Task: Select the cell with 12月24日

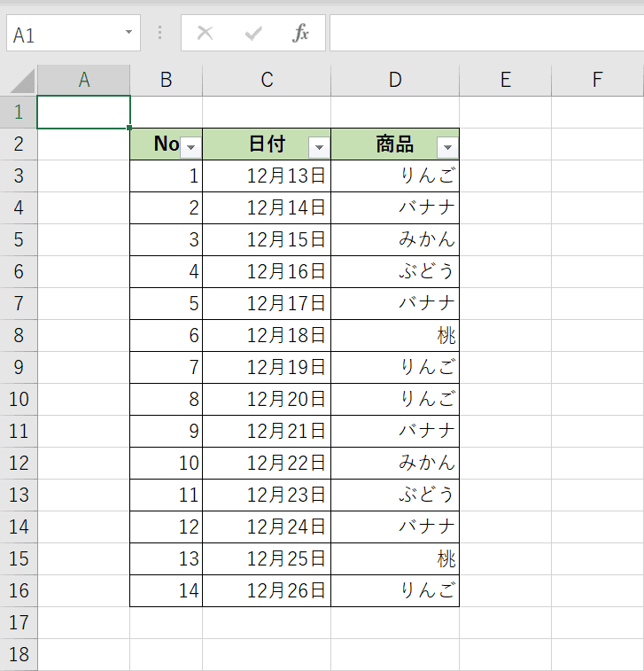Action: click(x=267, y=527)
